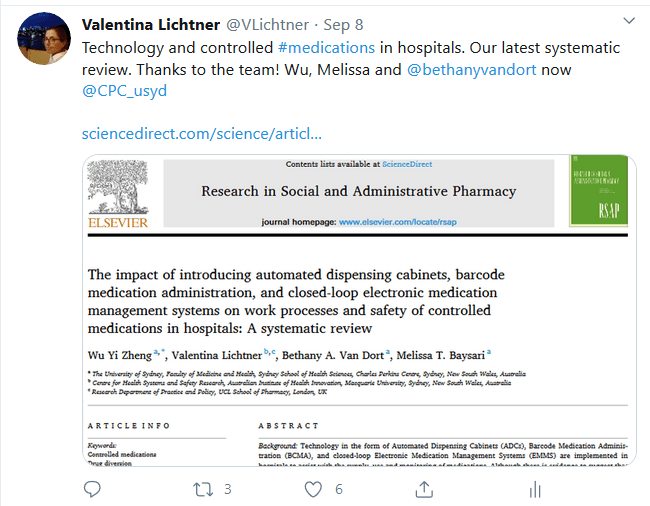Expand the tweet options chevron
The height and width of the screenshot is (506, 650).
pyautogui.click(x=627, y=21)
